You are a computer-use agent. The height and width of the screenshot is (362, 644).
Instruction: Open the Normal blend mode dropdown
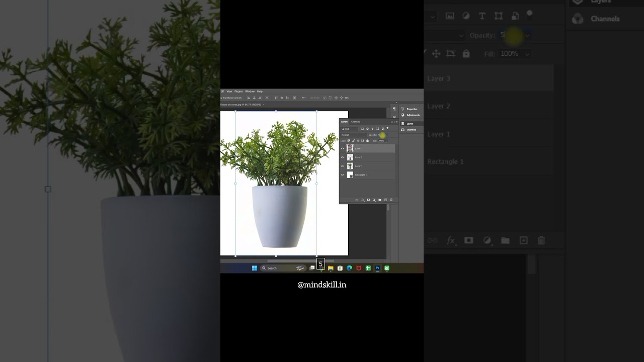pos(354,135)
